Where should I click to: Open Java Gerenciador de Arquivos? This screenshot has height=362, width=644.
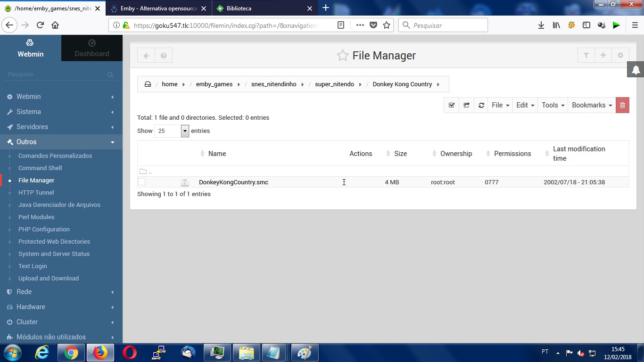click(x=59, y=205)
